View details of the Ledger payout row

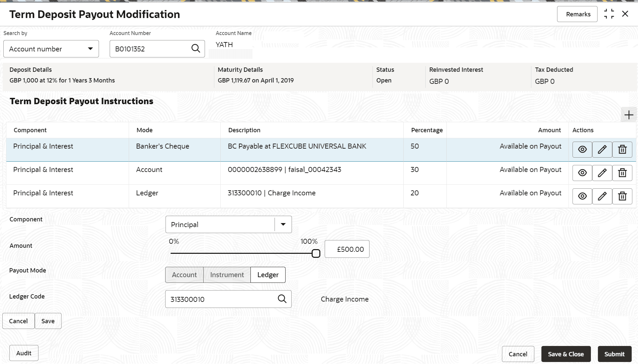click(582, 196)
